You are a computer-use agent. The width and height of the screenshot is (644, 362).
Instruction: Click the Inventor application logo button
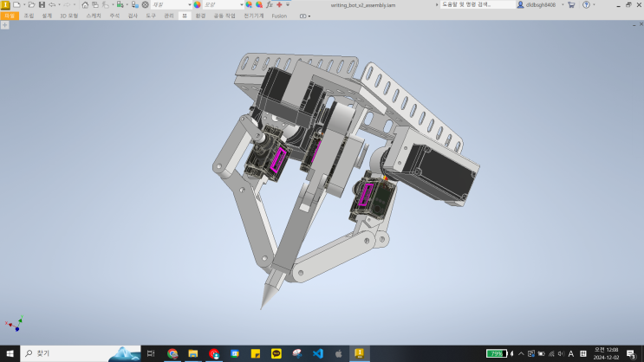pos(5,4)
